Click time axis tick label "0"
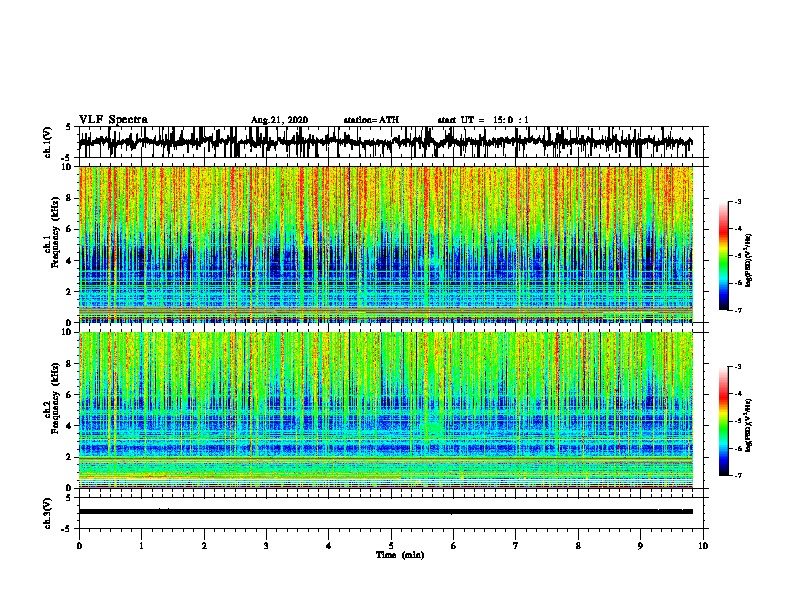The width and height of the screenshot is (792, 612). coord(79,545)
